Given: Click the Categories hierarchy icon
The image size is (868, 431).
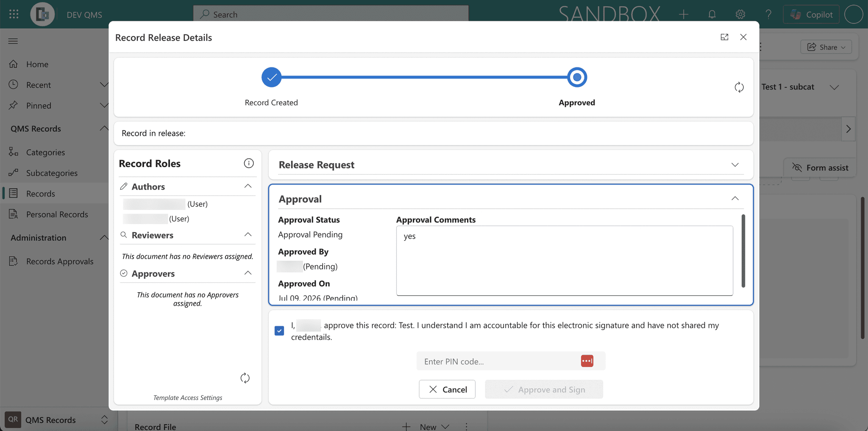Looking at the screenshot, I should (14, 151).
